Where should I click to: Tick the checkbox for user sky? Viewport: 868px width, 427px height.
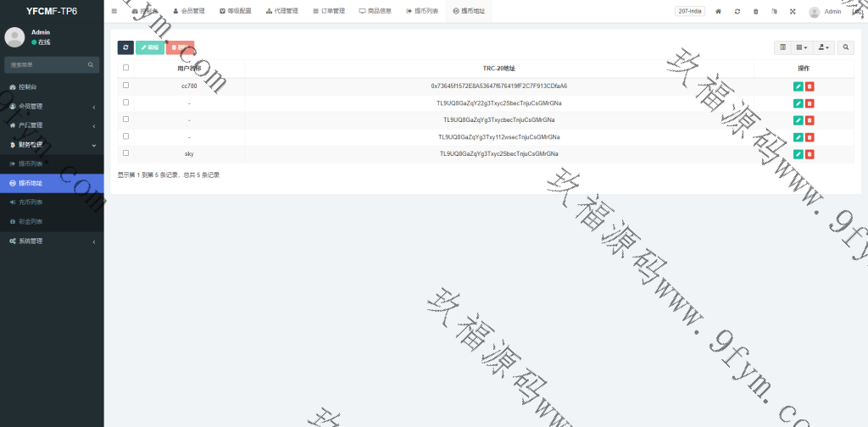126,153
